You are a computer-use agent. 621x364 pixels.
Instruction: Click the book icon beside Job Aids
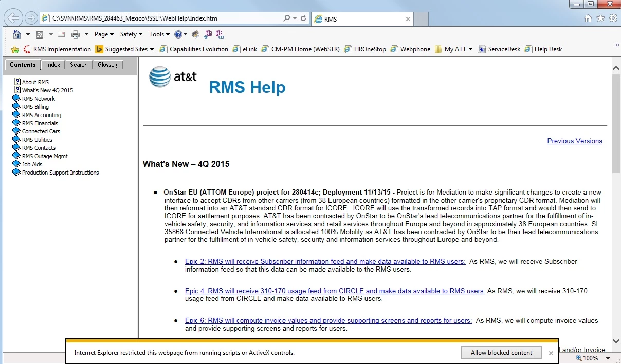tap(16, 164)
